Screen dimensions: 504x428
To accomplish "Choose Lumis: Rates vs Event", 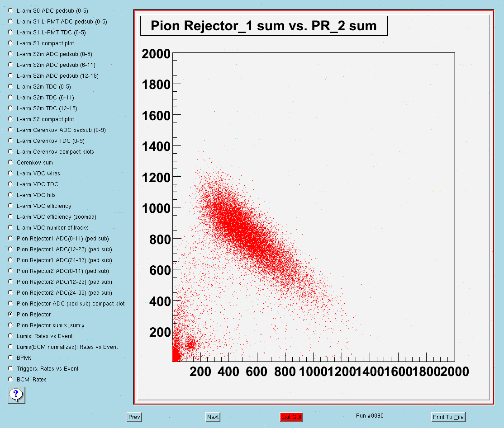I will point(10,336).
